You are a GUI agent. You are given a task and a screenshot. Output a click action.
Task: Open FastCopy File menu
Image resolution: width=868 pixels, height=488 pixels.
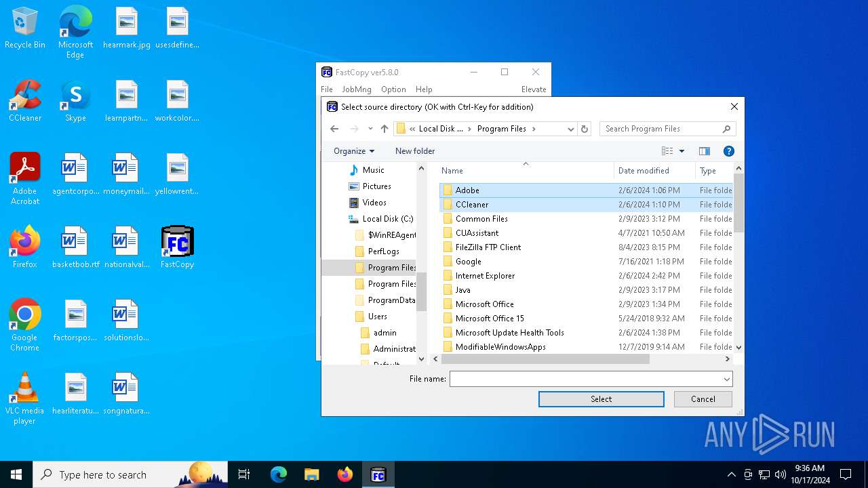(x=327, y=89)
